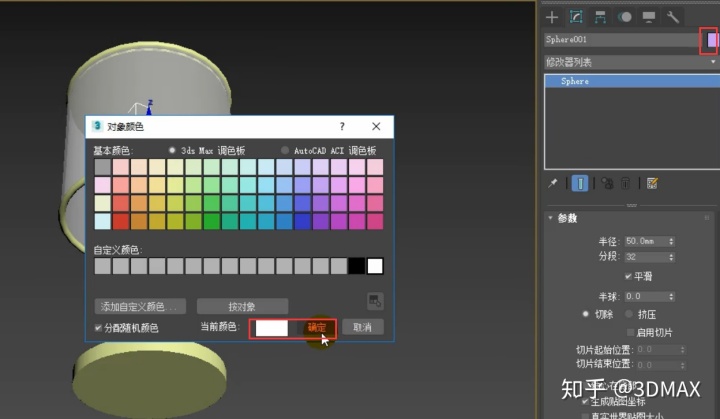Click the 分段 spinner arrows

point(671,257)
